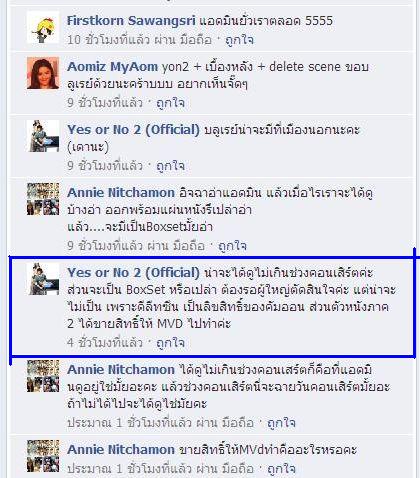Click Annie Nitchamon's avatar beside the Boxset comment
Screen dimensions: 420x478
tap(43, 199)
